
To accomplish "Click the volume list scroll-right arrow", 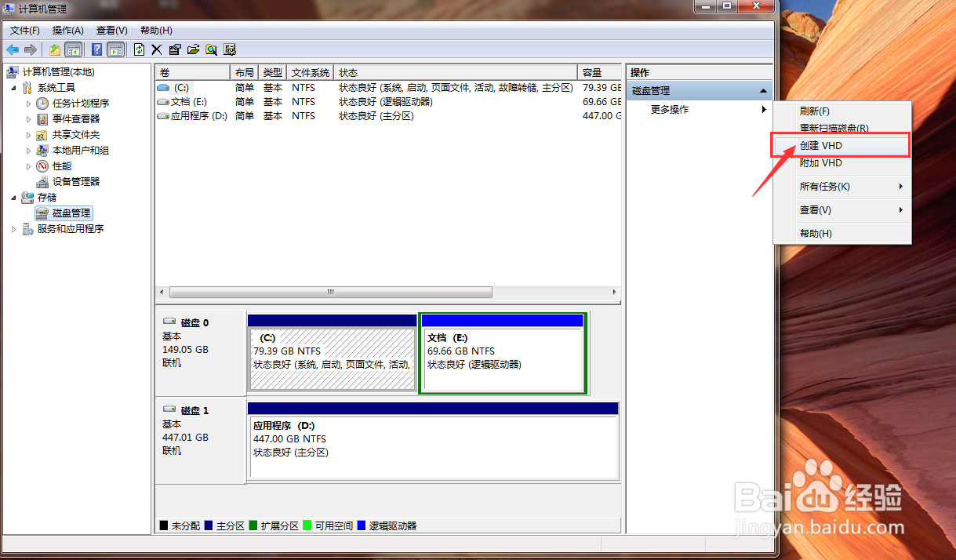I will pos(615,292).
